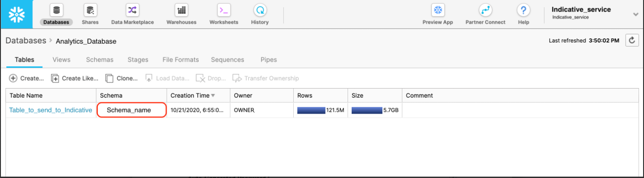Image resolution: width=644 pixels, height=178 pixels.
Task: Open the Pipes tab
Action: (269, 60)
